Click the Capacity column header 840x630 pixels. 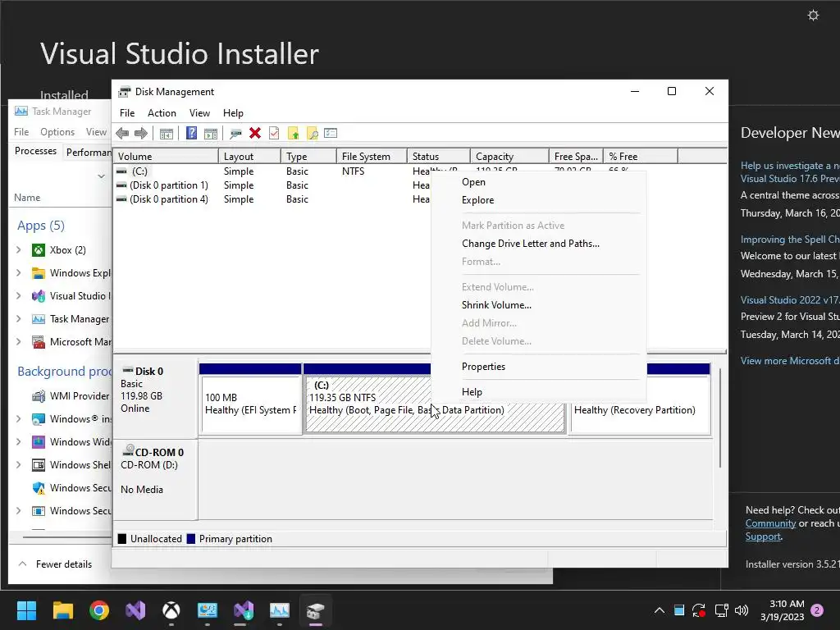point(509,156)
